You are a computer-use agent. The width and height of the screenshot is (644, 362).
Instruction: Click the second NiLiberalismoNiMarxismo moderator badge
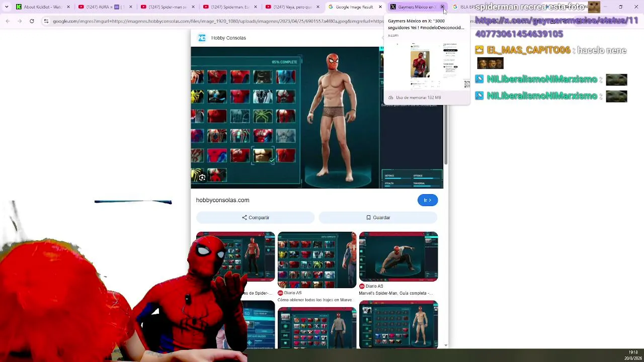(479, 96)
